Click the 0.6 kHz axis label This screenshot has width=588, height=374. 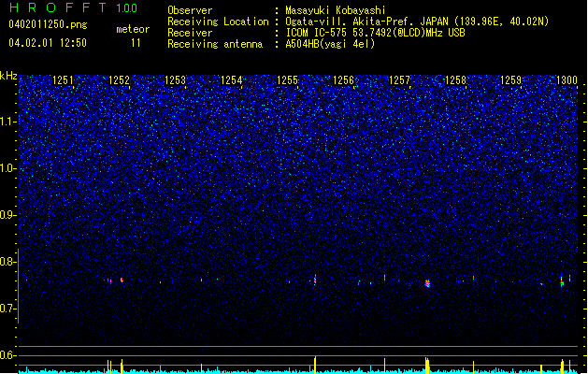tap(7, 355)
